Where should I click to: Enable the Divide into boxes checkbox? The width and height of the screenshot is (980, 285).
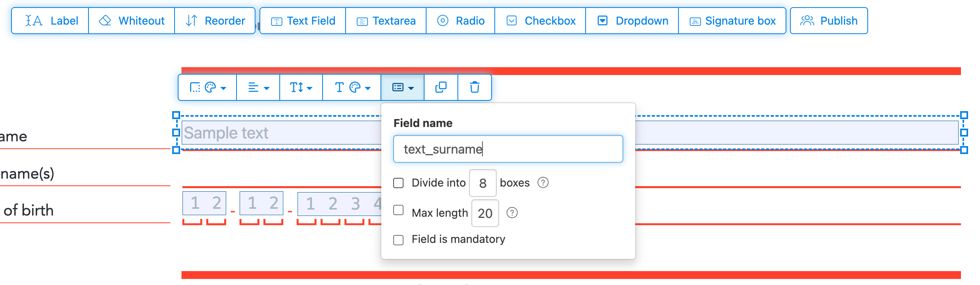coord(398,183)
